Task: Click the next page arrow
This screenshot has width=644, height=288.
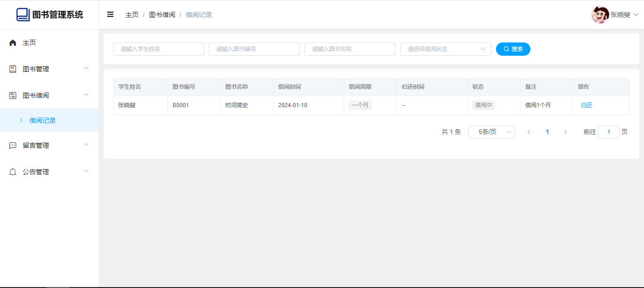Action: click(x=565, y=132)
